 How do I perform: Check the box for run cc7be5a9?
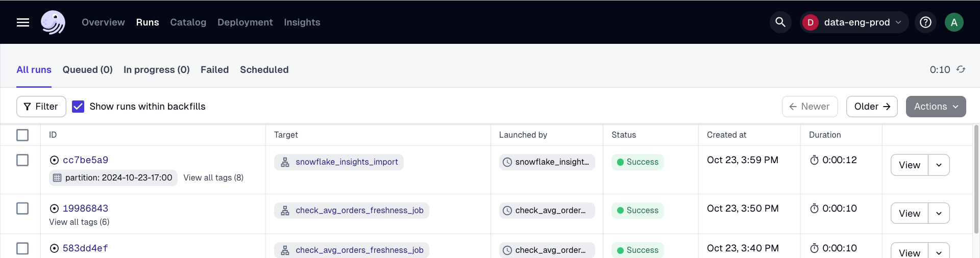point(22,160)
